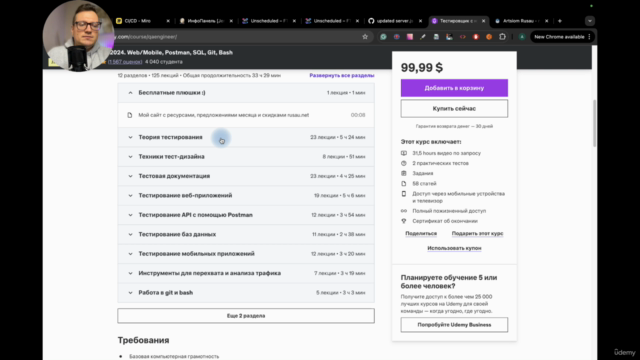Image resolution: width=640 pixels, height=360 pixels.
Task: Click Развернуть все разделы link
Action: (x=342, y=76)
